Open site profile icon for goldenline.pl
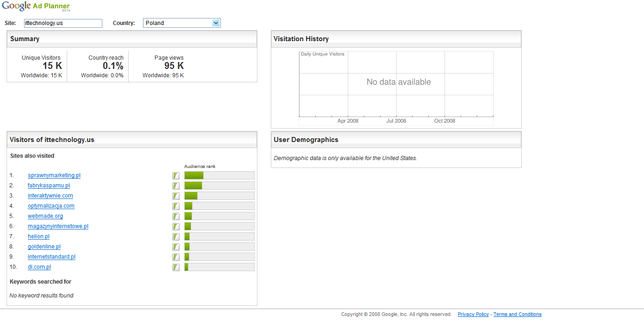The height and width of the screenshot is (322, 644). (176, 247)
